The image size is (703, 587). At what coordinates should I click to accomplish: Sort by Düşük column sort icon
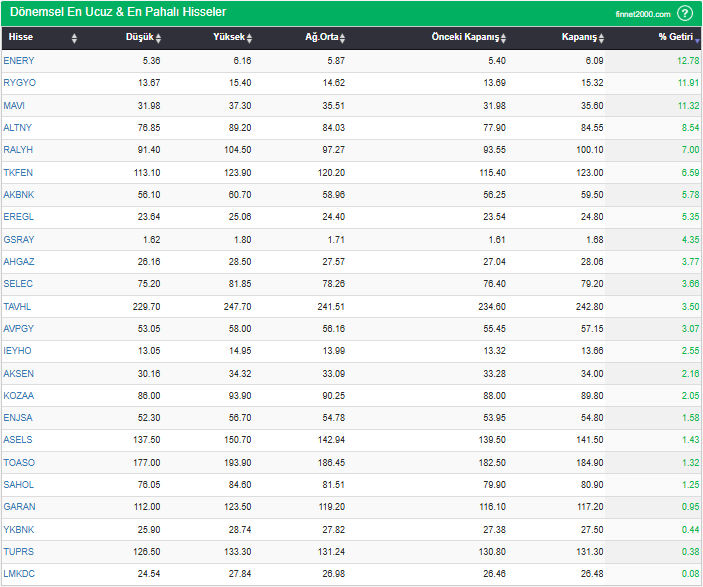tap(158, 38)
